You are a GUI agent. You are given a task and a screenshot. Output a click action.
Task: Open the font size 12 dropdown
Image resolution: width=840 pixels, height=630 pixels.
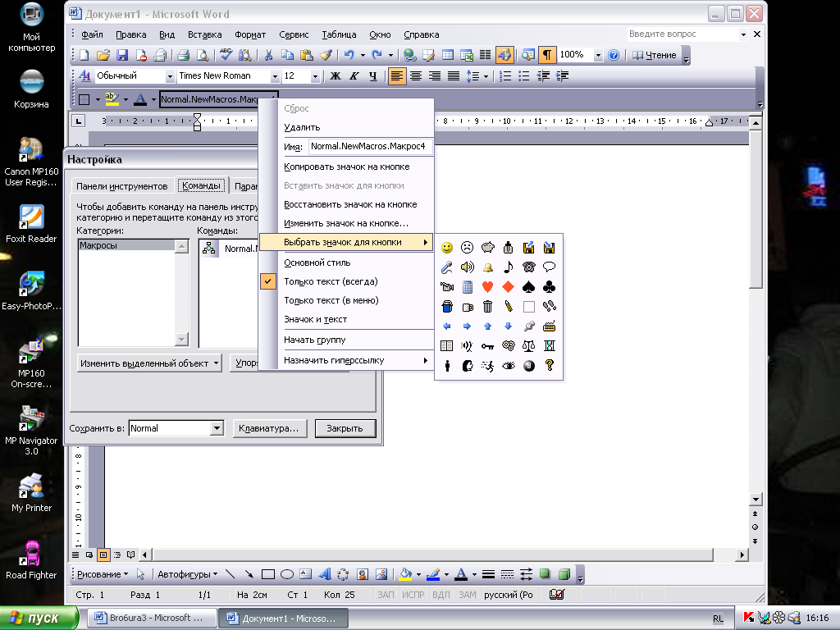pyautogui.click(x=315, y=76)
